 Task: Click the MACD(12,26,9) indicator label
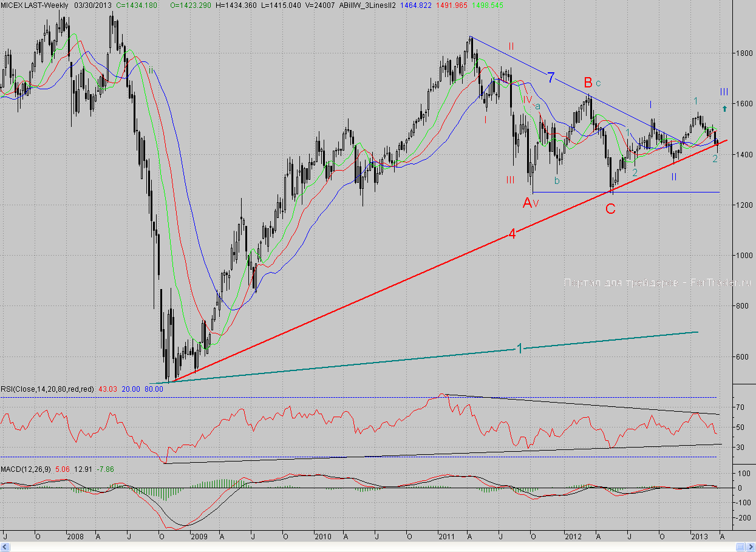(26, 469)
